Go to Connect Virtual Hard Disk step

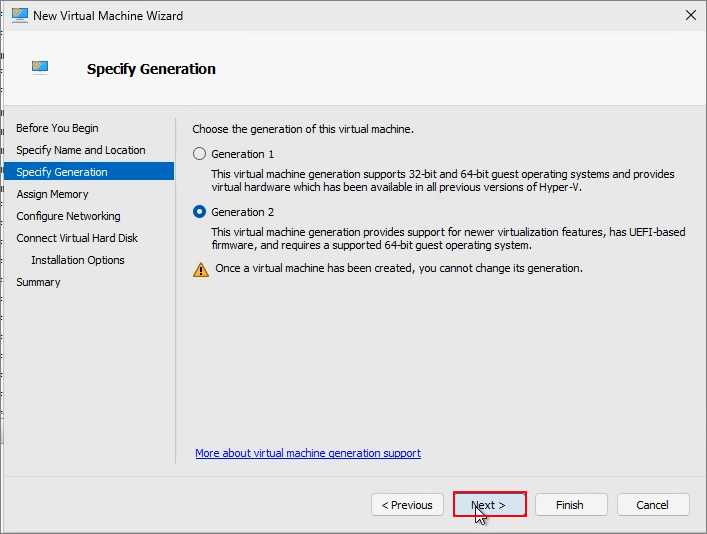click(77, 238)
